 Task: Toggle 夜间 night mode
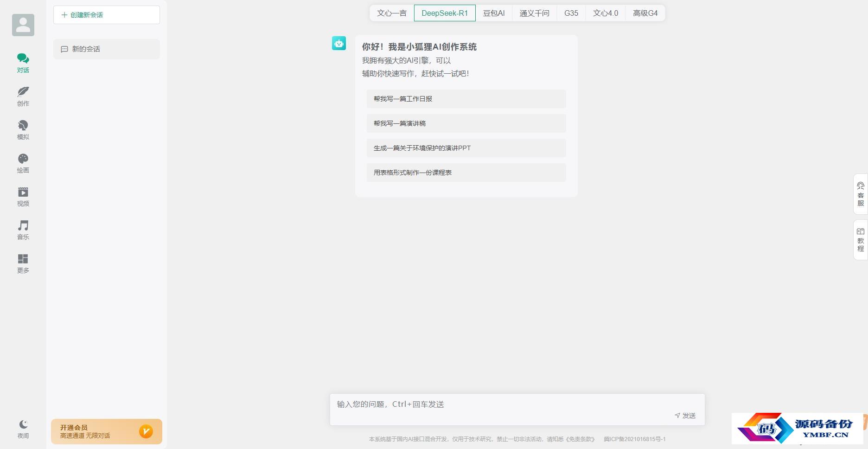pyautogui.click(x=23, y=429)
